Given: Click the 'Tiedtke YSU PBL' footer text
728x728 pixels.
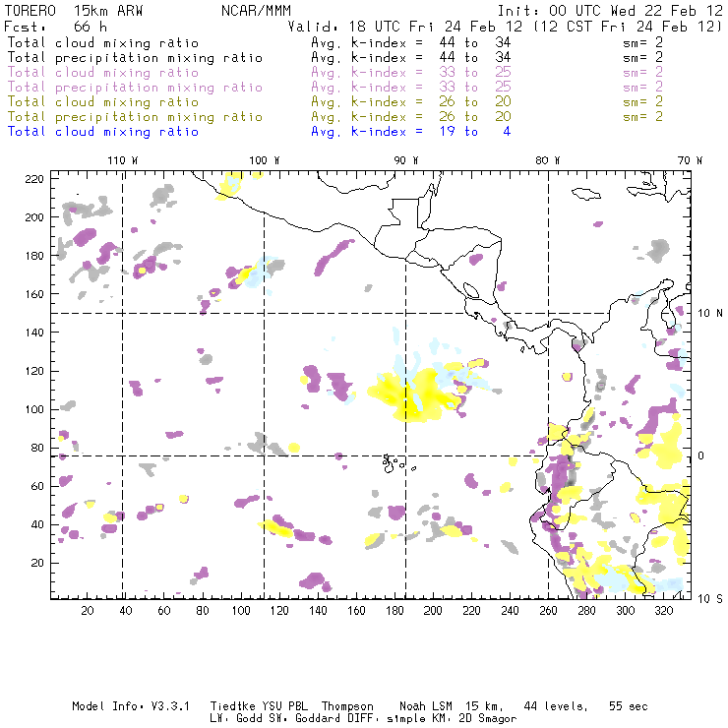Looking at the screenshot, I should pos(259,706).
